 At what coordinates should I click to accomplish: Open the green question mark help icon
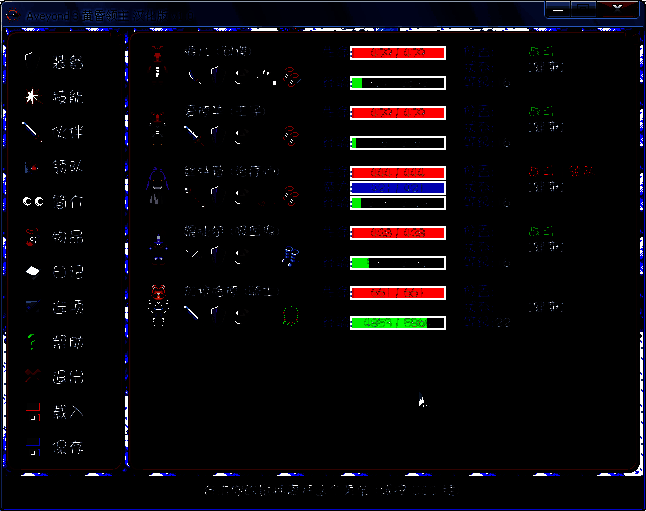[x=33, y=341]
